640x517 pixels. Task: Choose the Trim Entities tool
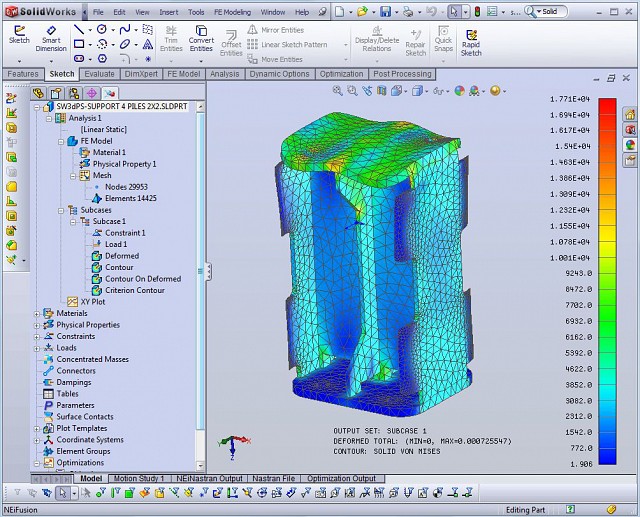[171, 39]
